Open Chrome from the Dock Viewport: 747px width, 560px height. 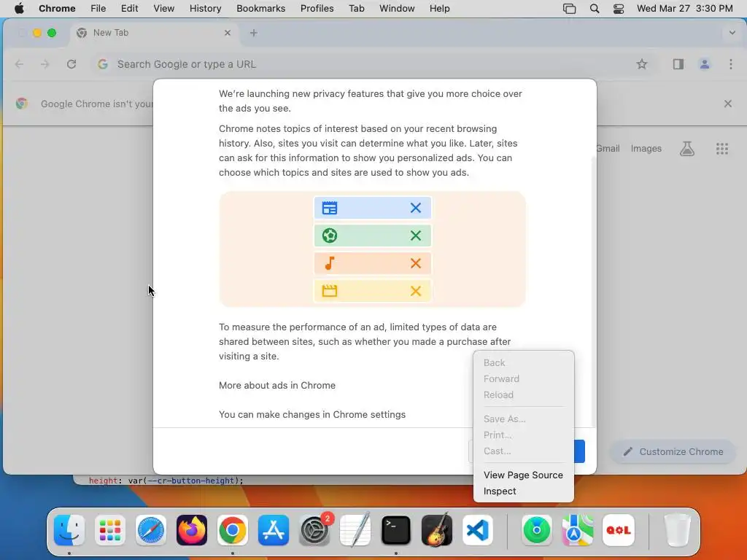pos(233,530)
